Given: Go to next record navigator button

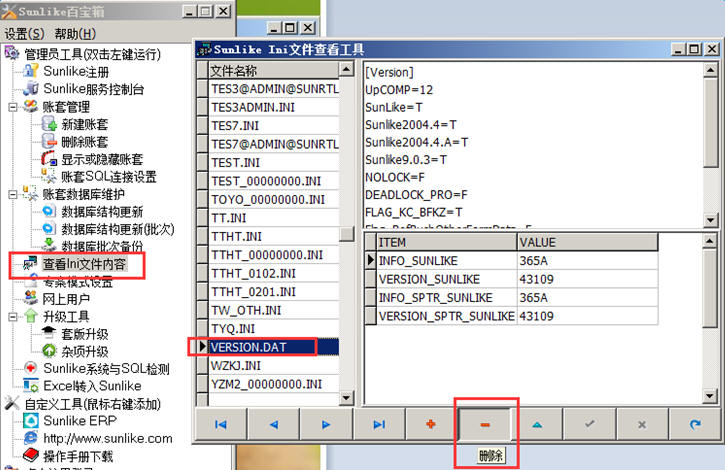Looking at the screenshot, I should point(326,424).
